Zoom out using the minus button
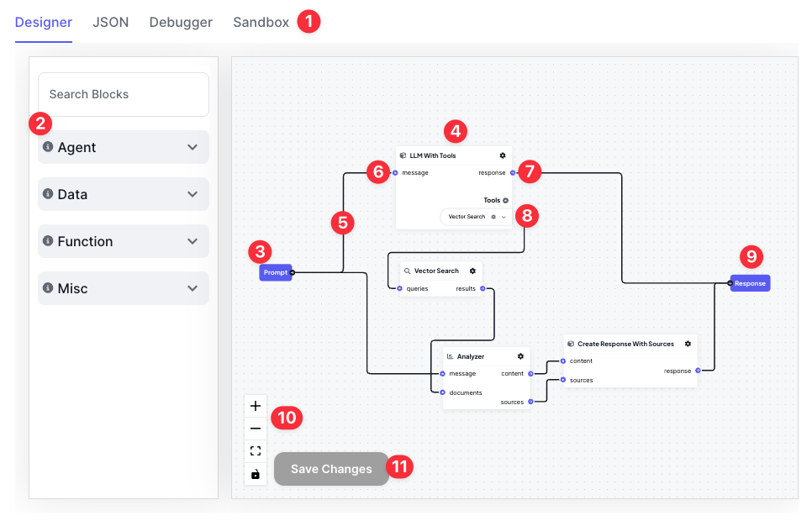This screenshot has width=812, height=521. pyautogui.click(x=256, y=429)
